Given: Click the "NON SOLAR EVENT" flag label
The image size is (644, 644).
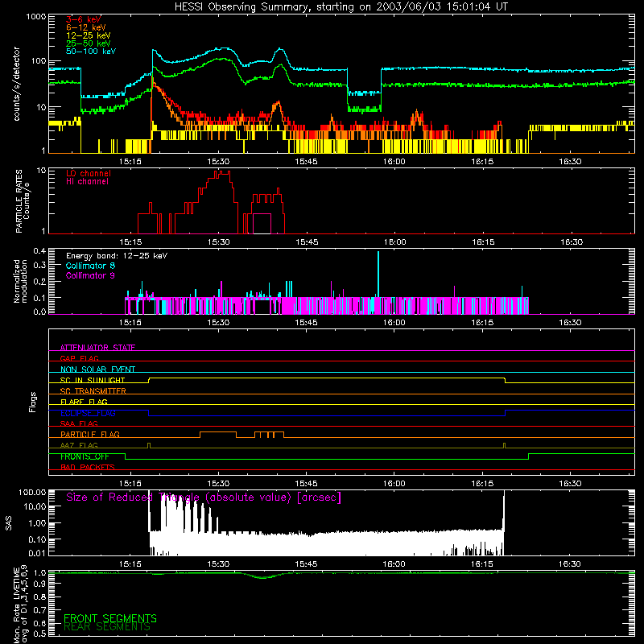Looking at the screenshot, I should [x=97, y=369].
